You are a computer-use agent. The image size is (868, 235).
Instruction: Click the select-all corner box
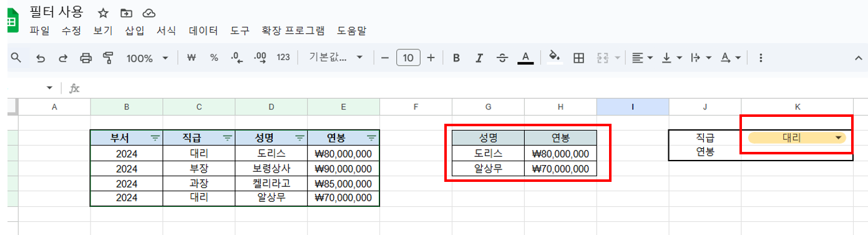12,107
